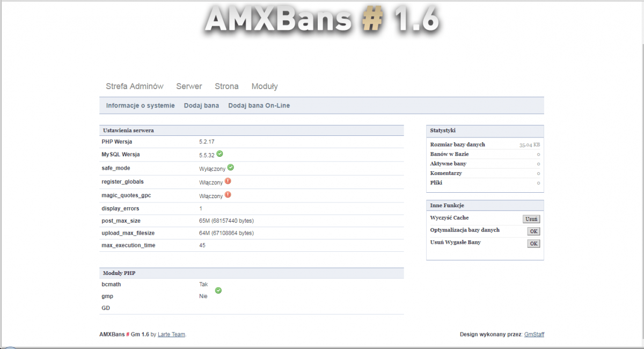Click the MySQL Wersja row label
This screenshot has width=644, height=349.
(x=121, y=155)
